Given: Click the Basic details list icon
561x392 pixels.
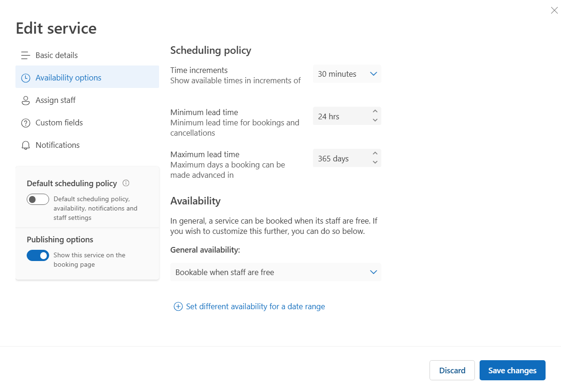Looking at the screenshot, I should click(x=26, y=56).
